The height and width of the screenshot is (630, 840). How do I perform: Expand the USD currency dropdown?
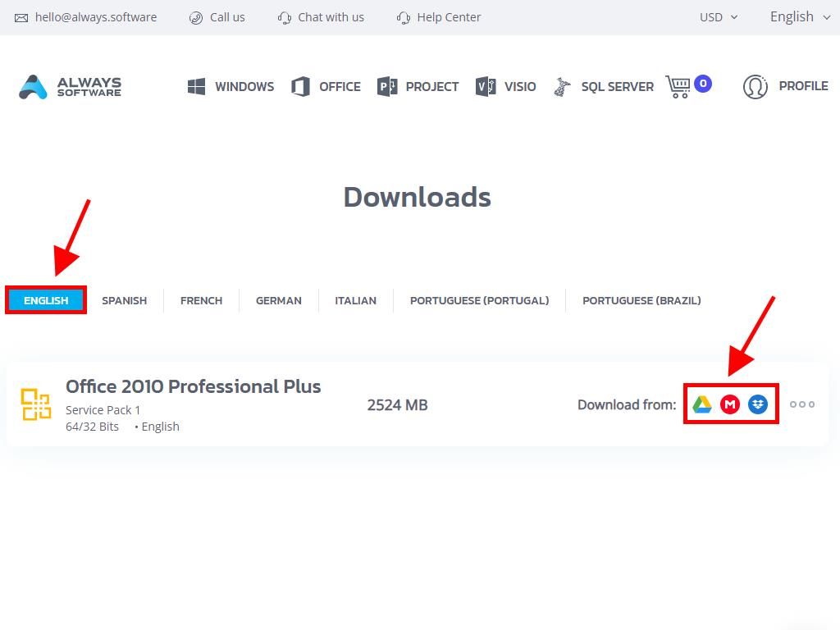coord(718,17)
